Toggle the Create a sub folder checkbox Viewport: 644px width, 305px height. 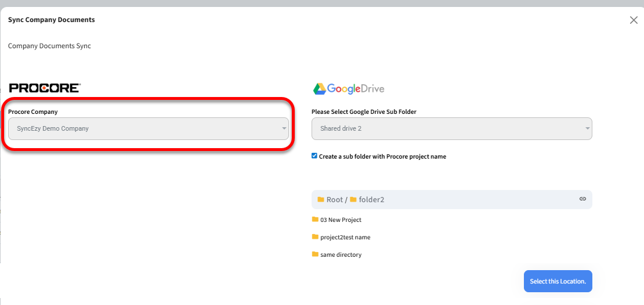point(314,156)
